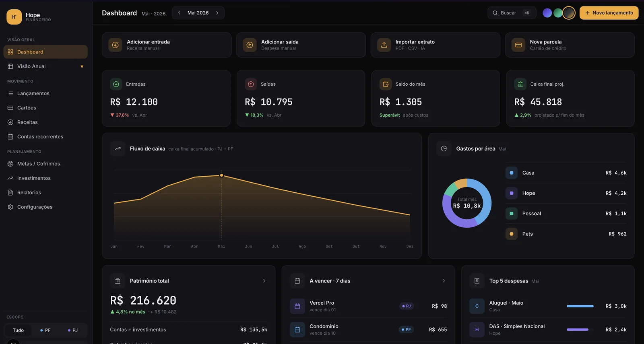
Task: Select the PF scope option
Action: click(x=45, y=330)
